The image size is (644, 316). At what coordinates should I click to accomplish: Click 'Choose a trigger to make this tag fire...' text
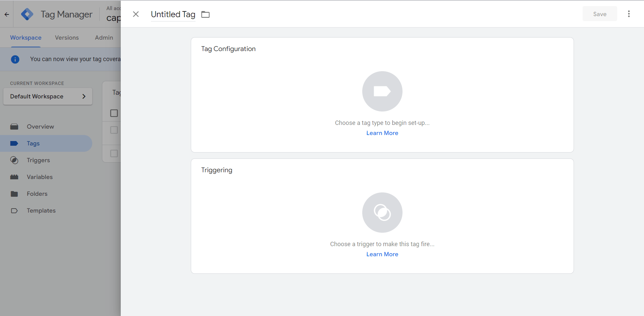(382, 244)
